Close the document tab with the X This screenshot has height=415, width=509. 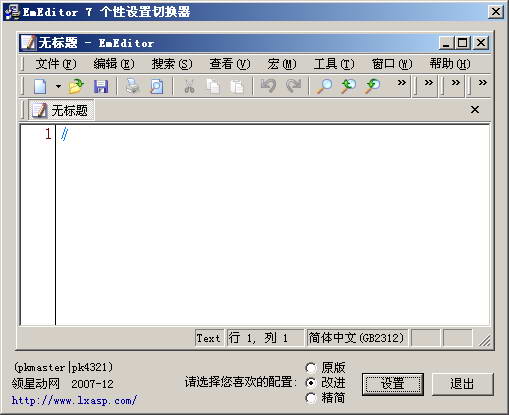pos(475,109)
